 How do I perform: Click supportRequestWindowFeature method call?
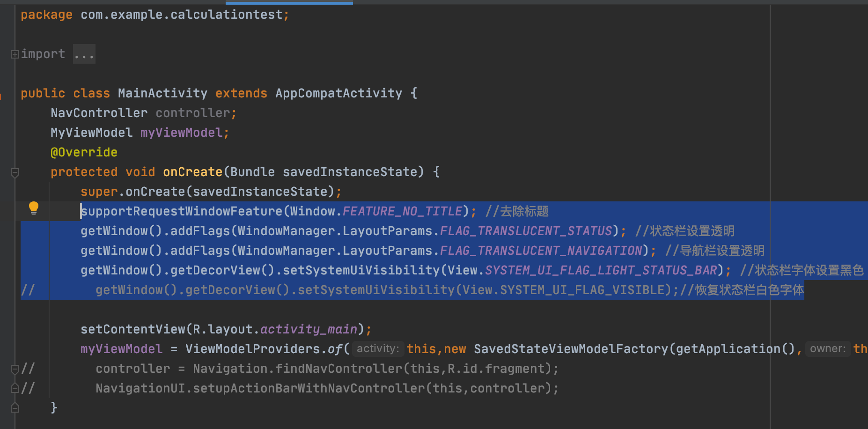click(182, 211)
